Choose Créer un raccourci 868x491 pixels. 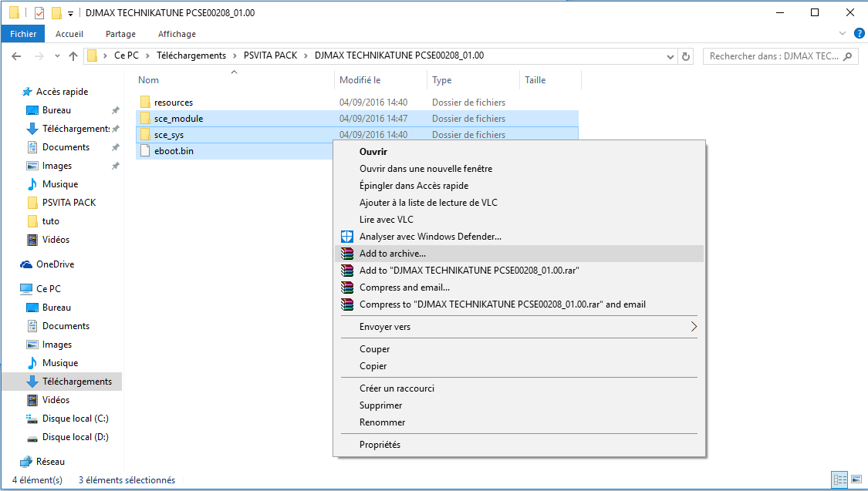[519, 388]
